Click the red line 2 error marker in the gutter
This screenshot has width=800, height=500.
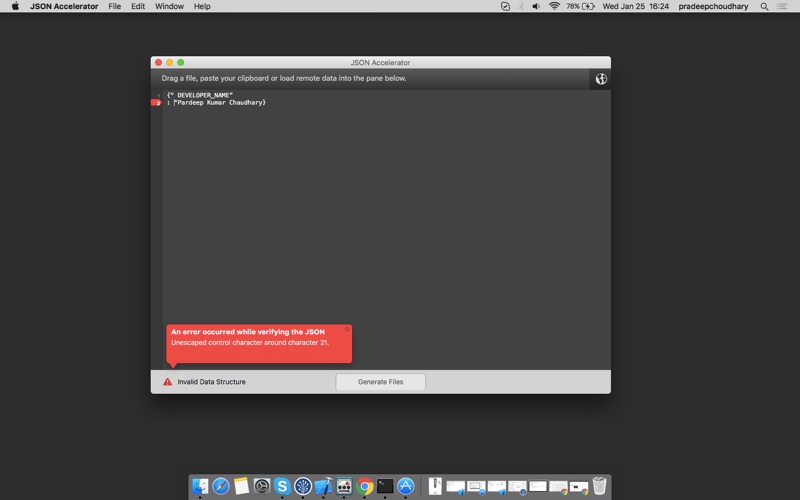pyautogui.click(x=157, y=103)
